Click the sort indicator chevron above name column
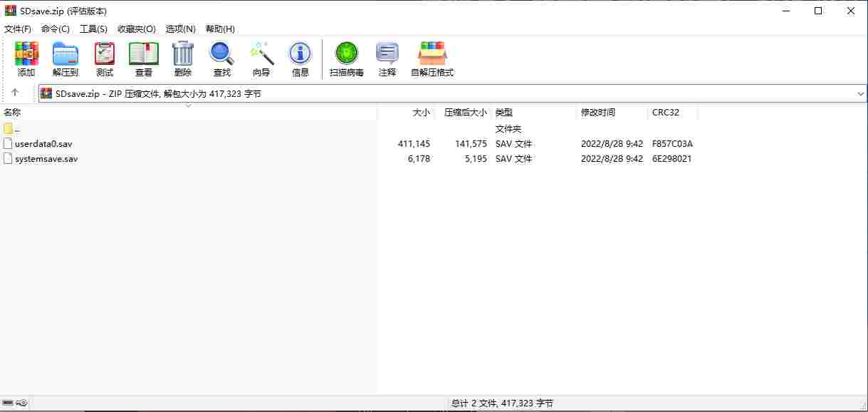This screenshot has height=412, width=868. pos(189,105)
